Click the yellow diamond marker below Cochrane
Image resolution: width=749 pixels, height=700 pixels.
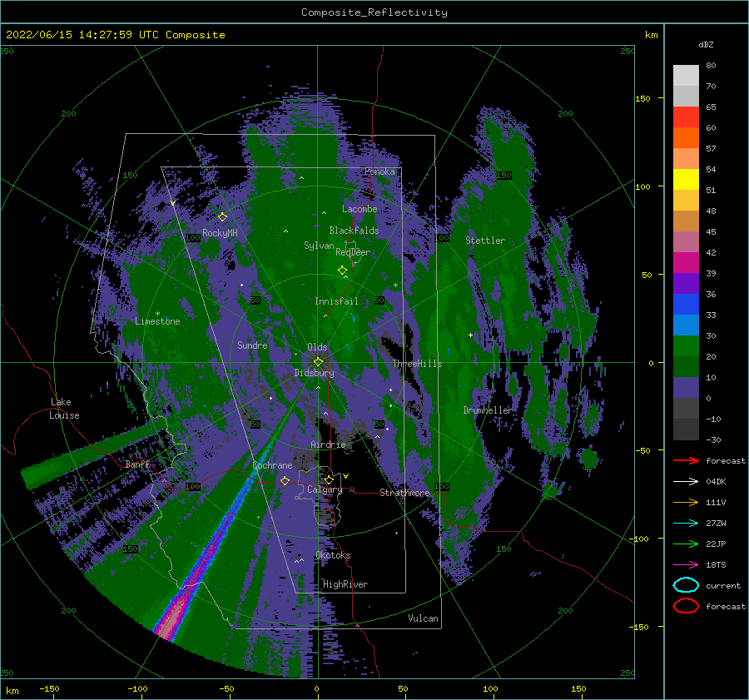click(285, 480)
